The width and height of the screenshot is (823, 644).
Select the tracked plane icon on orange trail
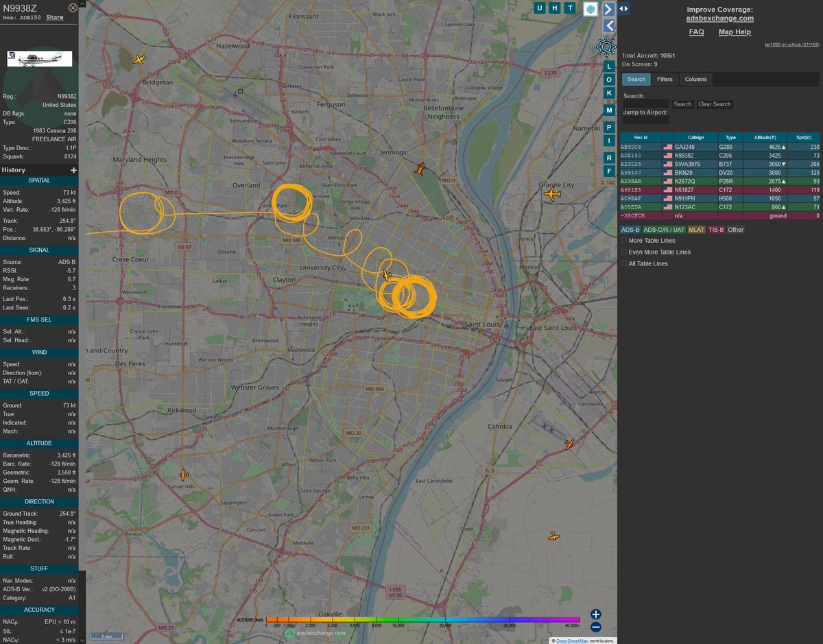pos(386,276)
